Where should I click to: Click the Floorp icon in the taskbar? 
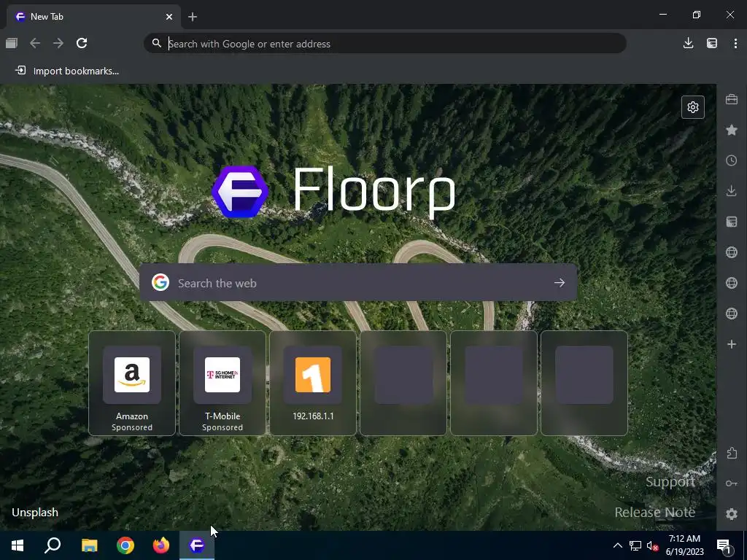point(197,545)
